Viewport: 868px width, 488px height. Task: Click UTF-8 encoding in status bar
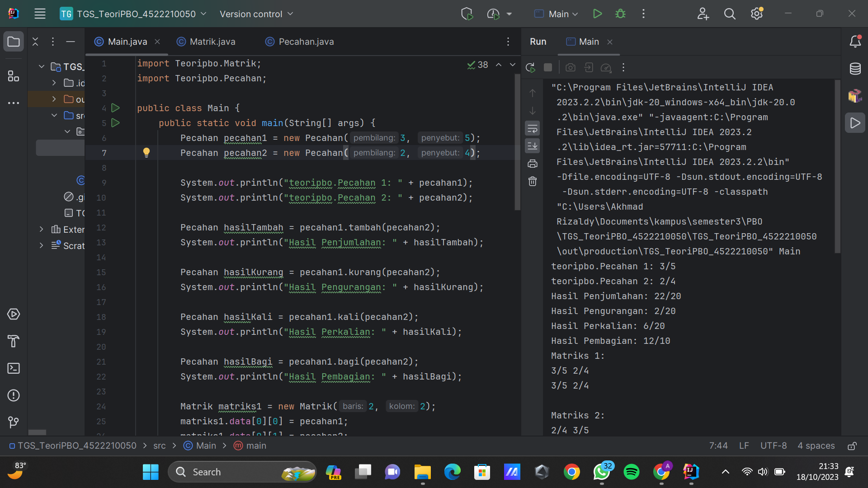point(773,446)
